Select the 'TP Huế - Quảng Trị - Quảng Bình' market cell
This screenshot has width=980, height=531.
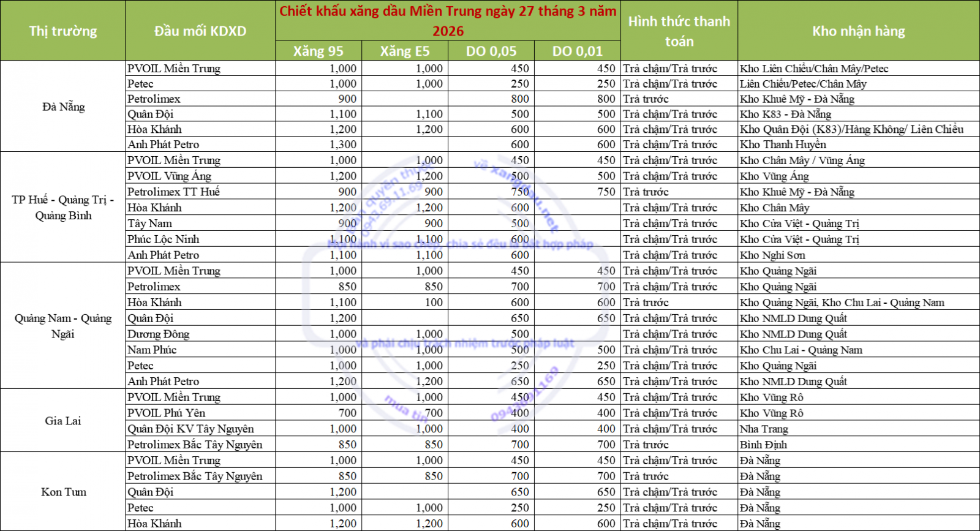click(62, 208)
